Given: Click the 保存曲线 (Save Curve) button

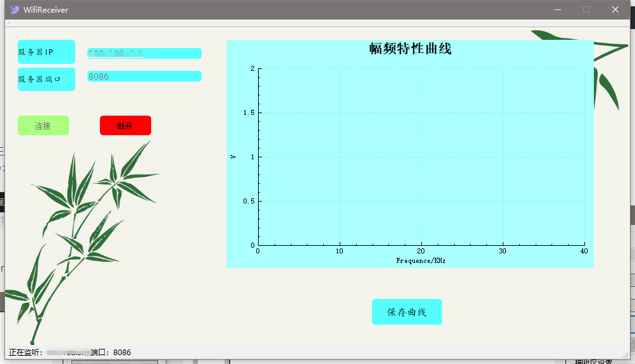Looking at the screenshot, I should 407,312.
